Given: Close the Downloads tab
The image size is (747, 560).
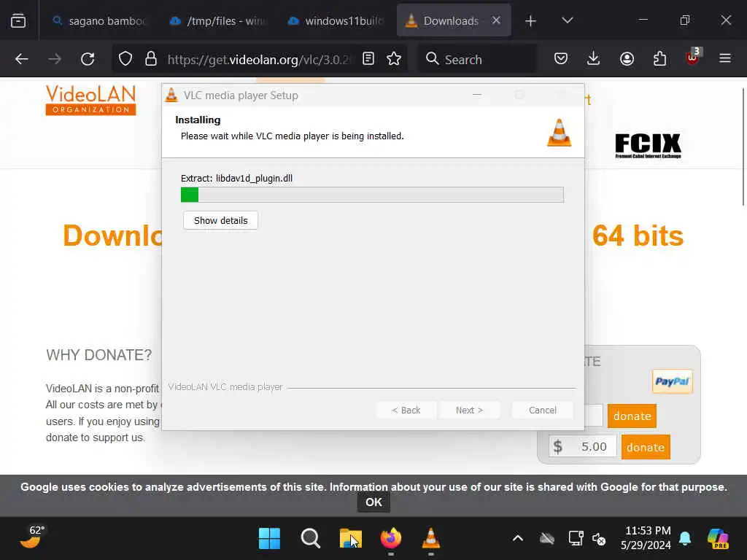Looking at the screenshot, I should click(x=496, y=20).
